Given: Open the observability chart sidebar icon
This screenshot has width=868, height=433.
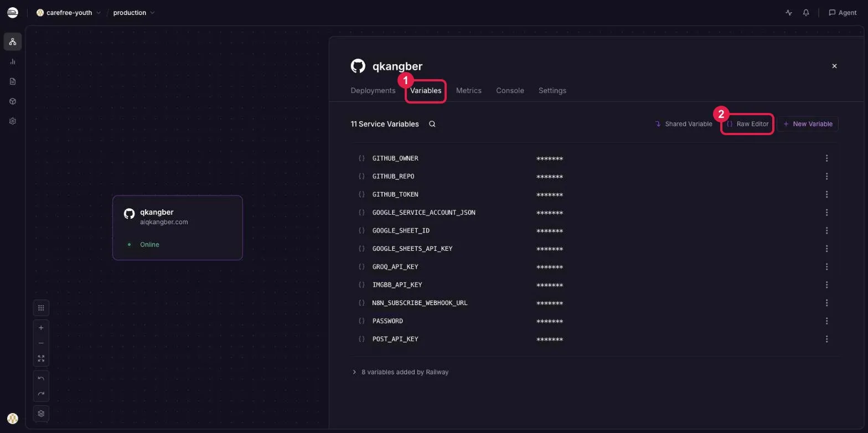Looking at the screenshot, I should tap(13, 61).
